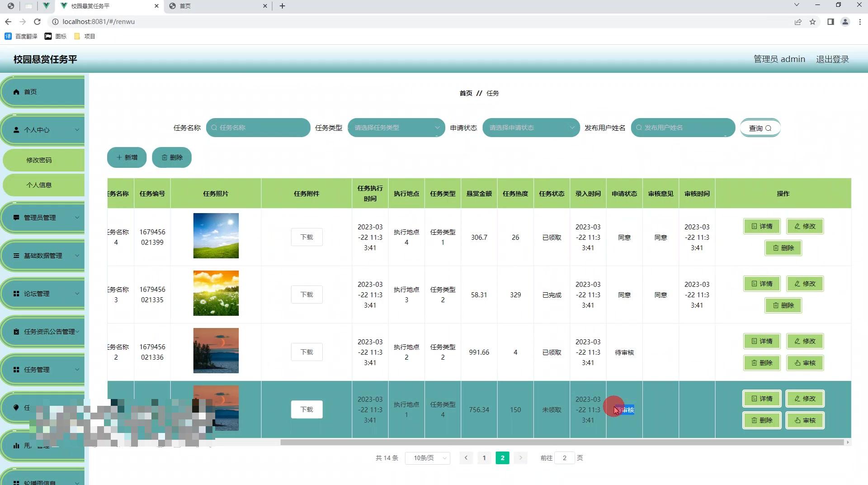Click the trash icon on top 删除 button

pyautogui.click(x=165, y=157)
